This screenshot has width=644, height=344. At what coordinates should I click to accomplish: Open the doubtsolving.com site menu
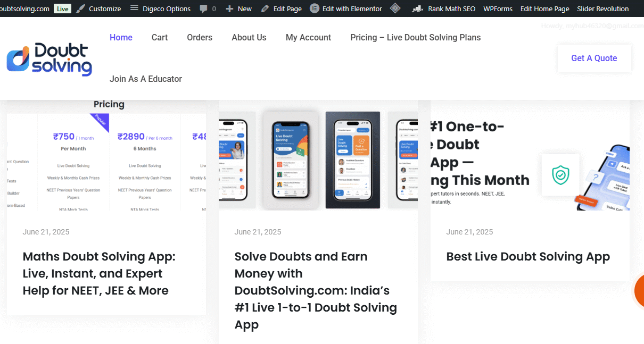[x=24, y=9]
